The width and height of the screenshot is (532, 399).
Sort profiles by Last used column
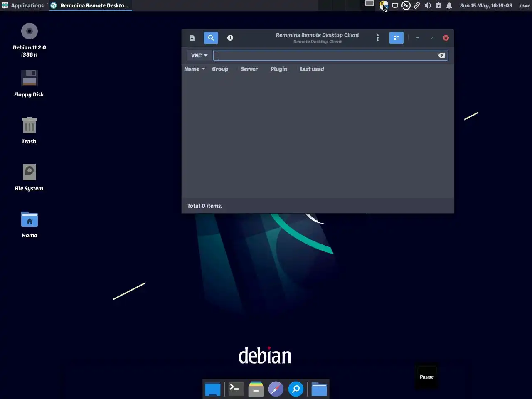click(312, 69)
